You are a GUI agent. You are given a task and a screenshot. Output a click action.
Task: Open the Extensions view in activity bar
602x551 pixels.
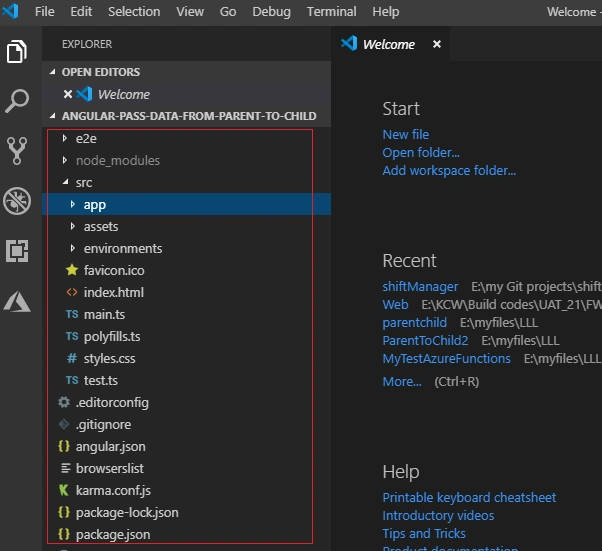tap(17, 251)
